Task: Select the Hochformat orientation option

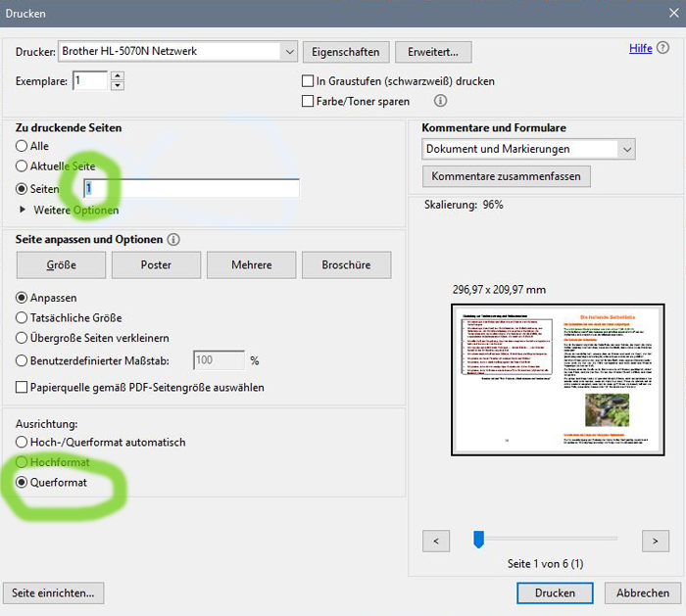Action: tap(23, 462)
